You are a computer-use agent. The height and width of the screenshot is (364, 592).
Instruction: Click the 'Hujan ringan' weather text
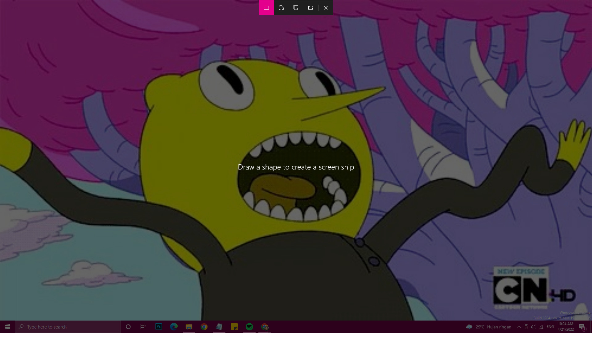click(499, 327)
